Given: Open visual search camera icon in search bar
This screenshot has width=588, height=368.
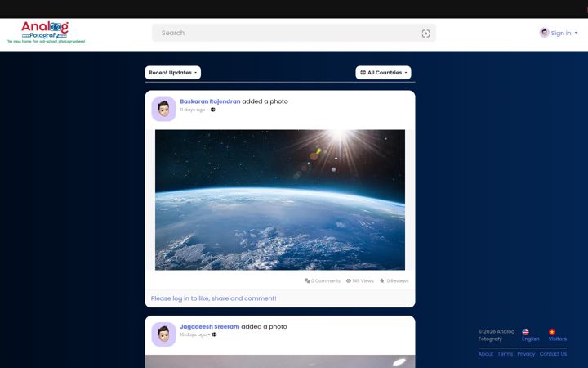Looking at the screenshot, I should pyautogui.click(x=425, y=34).
